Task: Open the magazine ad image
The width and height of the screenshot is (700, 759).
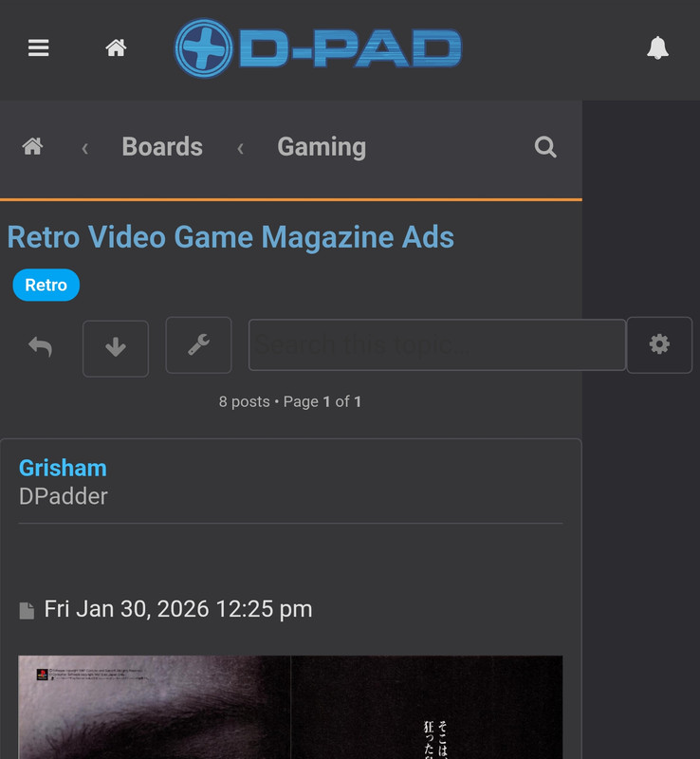Action: click(290, 707)
